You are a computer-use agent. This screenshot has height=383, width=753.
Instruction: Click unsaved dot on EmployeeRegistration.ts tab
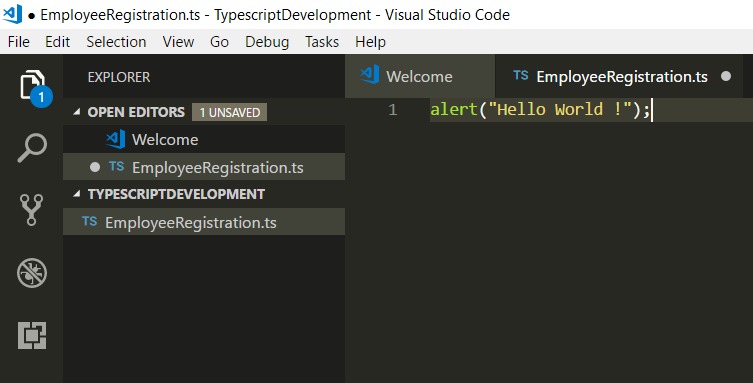726,76
